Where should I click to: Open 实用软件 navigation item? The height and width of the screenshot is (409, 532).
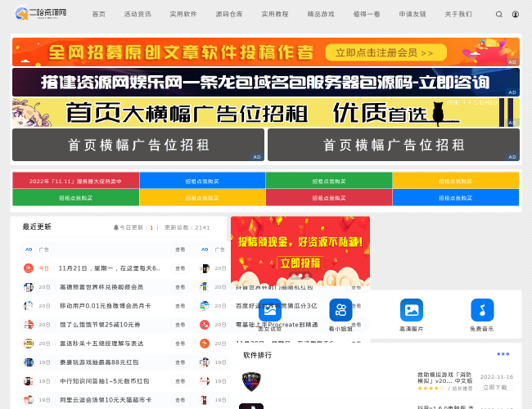[x=183, y=14]
